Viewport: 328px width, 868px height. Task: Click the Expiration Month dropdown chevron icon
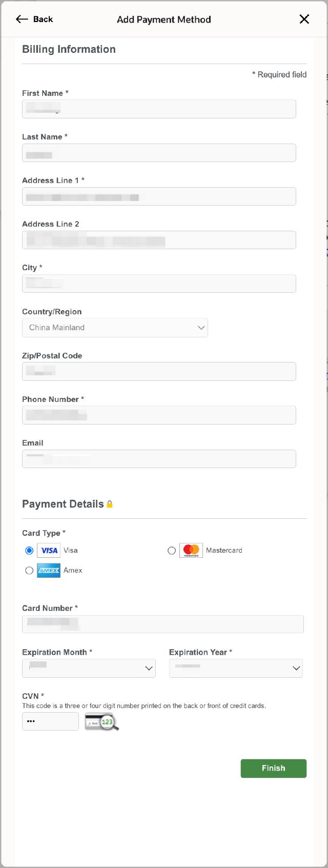point(149,668)
